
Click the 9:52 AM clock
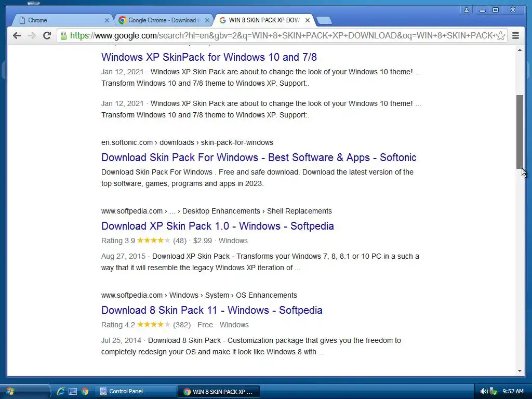pos(513,391)
